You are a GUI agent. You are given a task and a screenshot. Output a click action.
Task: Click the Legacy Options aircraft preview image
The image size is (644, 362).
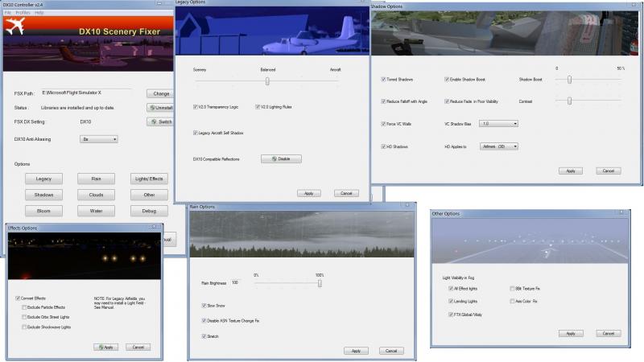[272, 31]
